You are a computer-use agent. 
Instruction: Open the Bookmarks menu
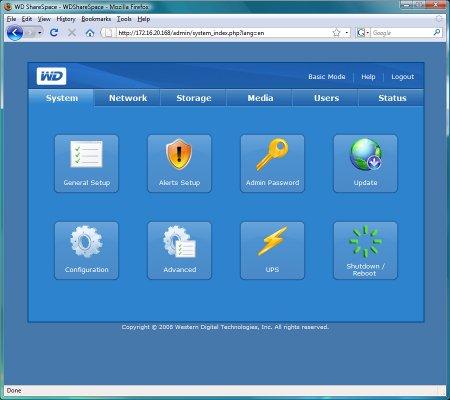tap(96, 19)
